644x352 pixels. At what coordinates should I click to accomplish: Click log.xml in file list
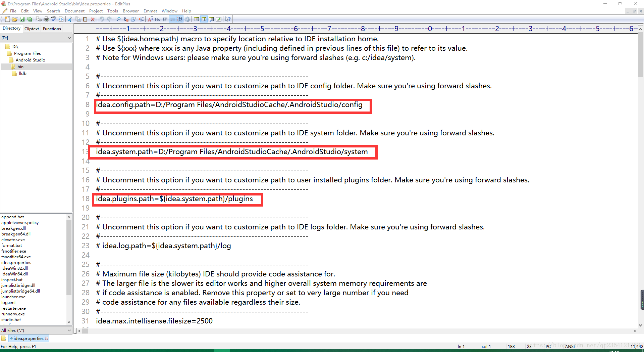point(8,303)
